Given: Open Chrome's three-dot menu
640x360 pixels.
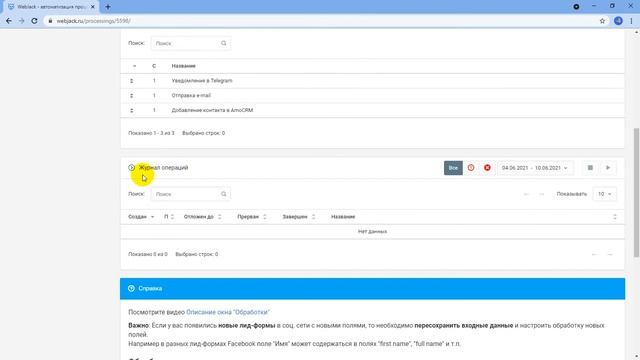Looking at the screenshot, I should pyautogui.click(x=631, y=21).
